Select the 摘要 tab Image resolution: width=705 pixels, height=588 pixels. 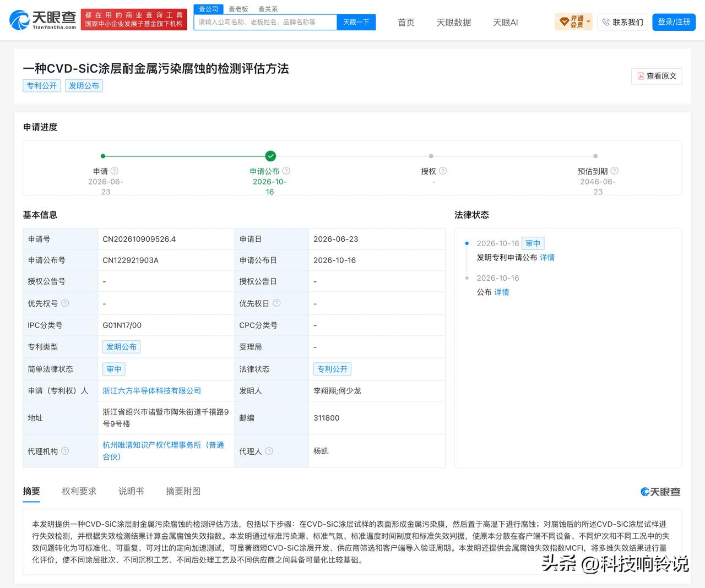[x=31, y=491]
